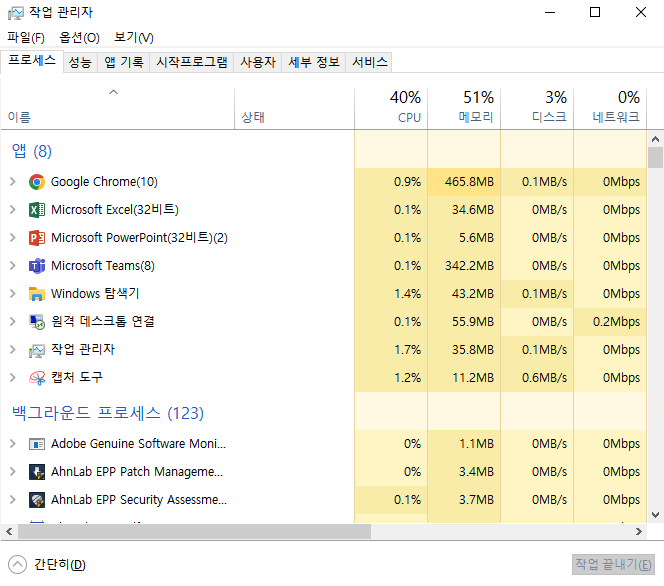Screen dimensions: 664x586
Task: Expand the AhnLab EPP Security Assessment row
Action: tap(13, 500)
